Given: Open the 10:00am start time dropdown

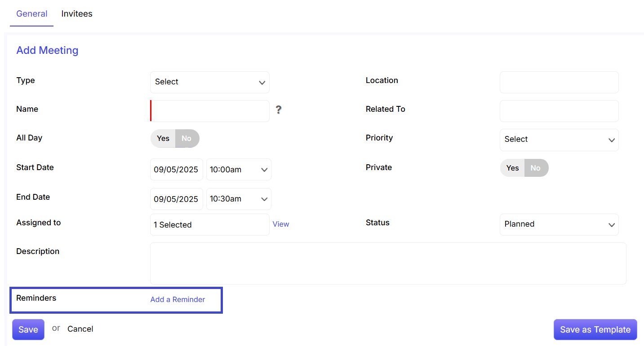Looking at the screenshot, I should click(x=239, y=170).
